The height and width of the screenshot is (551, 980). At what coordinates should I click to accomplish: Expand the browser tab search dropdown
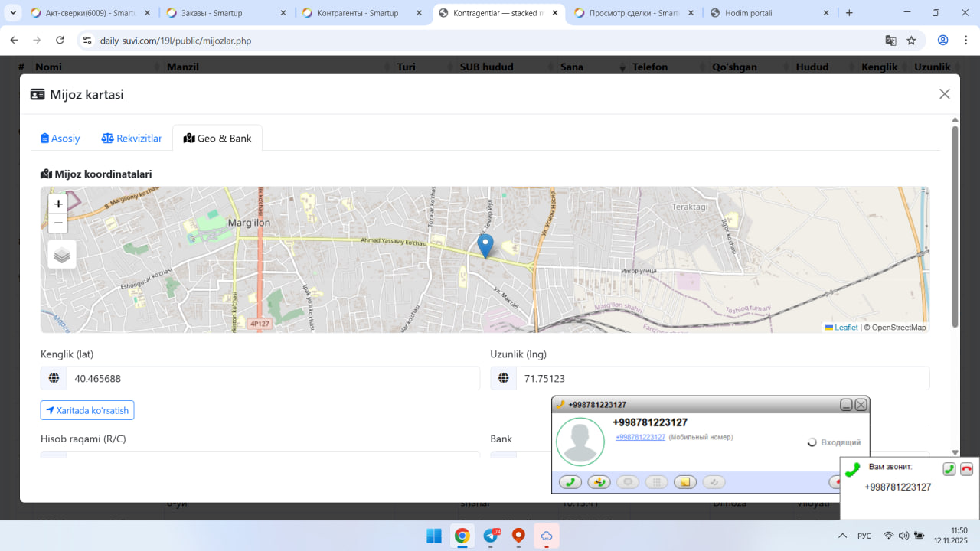[x=13, y=13]
